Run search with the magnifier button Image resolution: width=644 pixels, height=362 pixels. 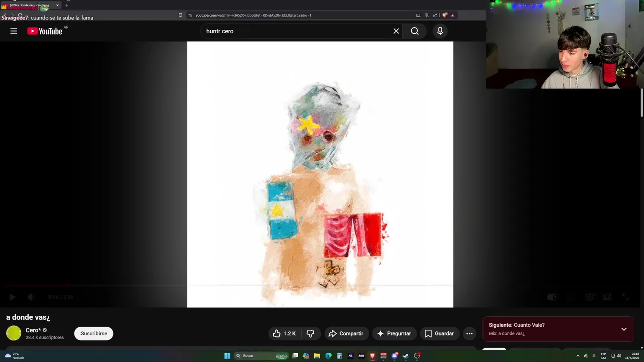click(414, 31)
